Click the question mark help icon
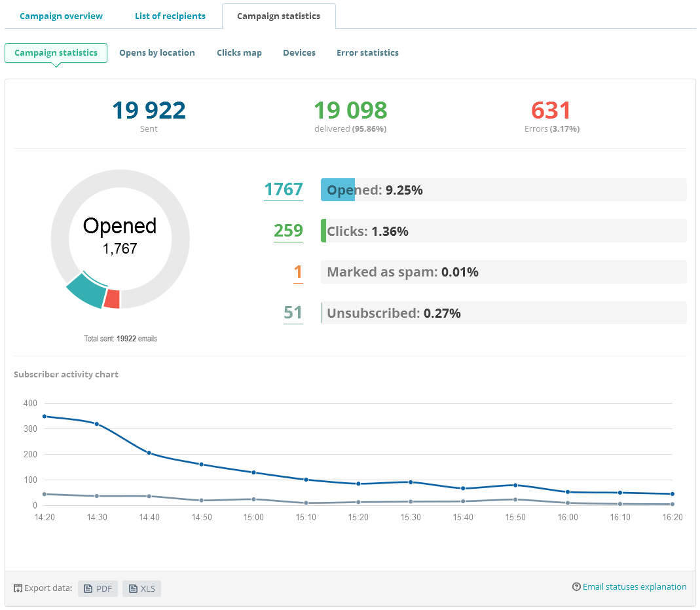Screen dimensions: 700x610 [x=576, y=586]
